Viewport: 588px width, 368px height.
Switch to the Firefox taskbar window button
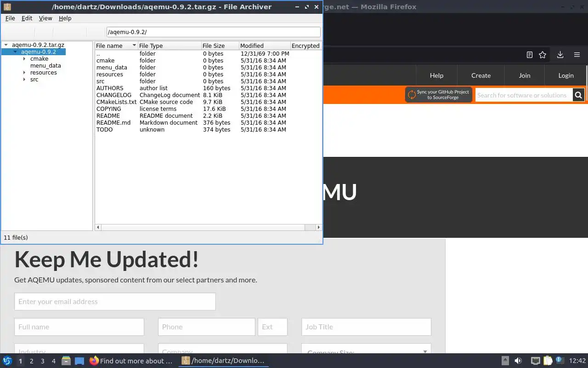(131, 361)
